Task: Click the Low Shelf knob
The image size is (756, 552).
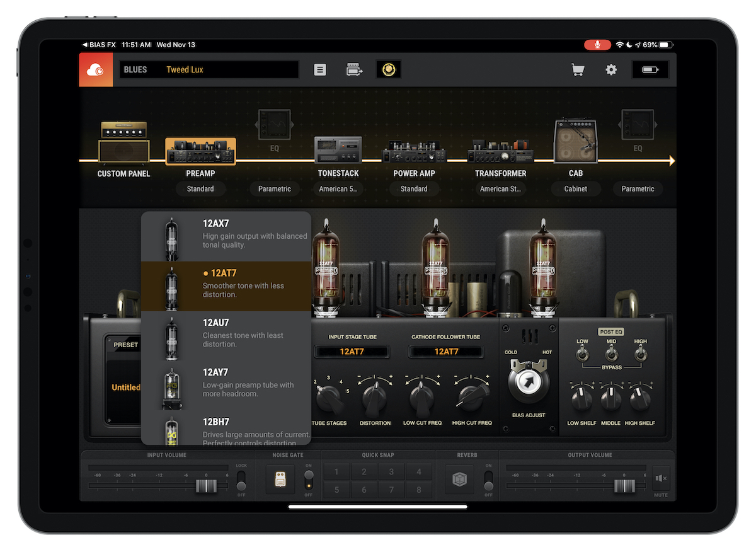Action: tap(582, 399)
